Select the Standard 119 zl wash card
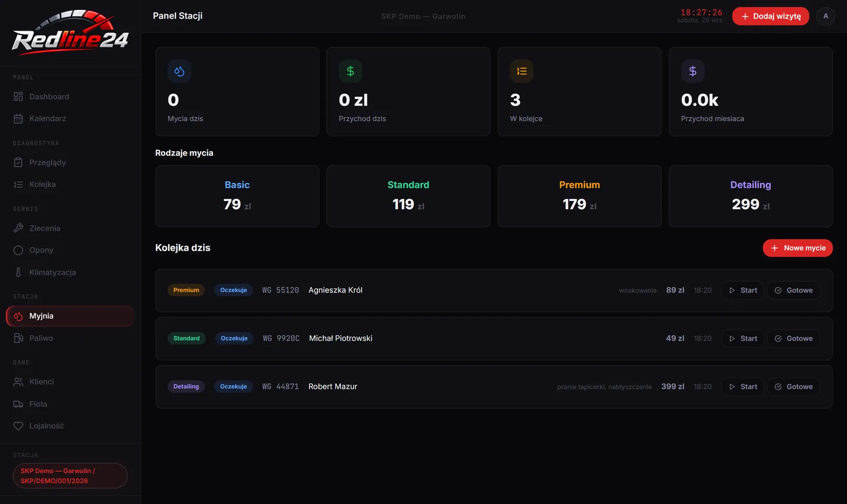 tap(408, 196)
